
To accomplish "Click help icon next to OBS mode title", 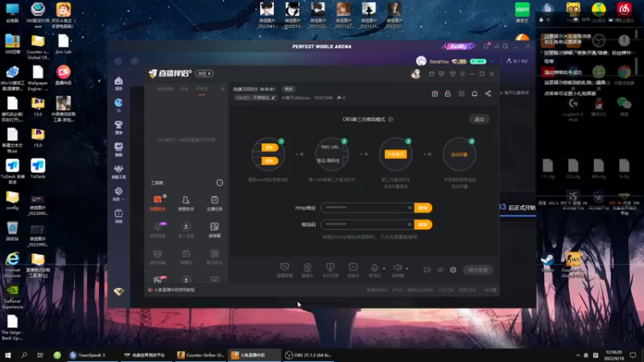I will tap(390, 119).
